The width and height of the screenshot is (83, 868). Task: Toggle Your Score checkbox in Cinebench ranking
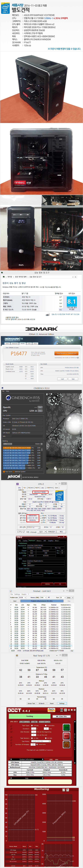click(4, 472)
